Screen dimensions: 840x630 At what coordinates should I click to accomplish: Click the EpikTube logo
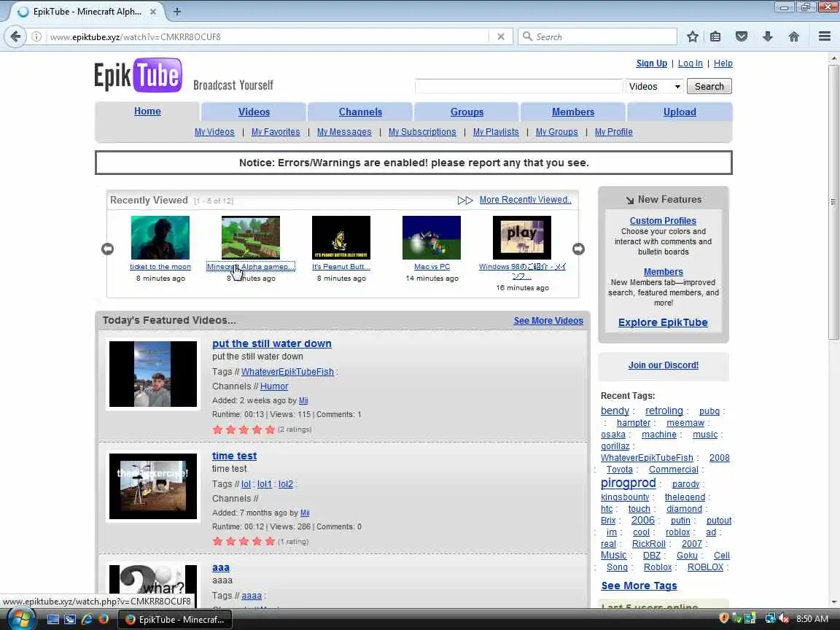(139, 75)
